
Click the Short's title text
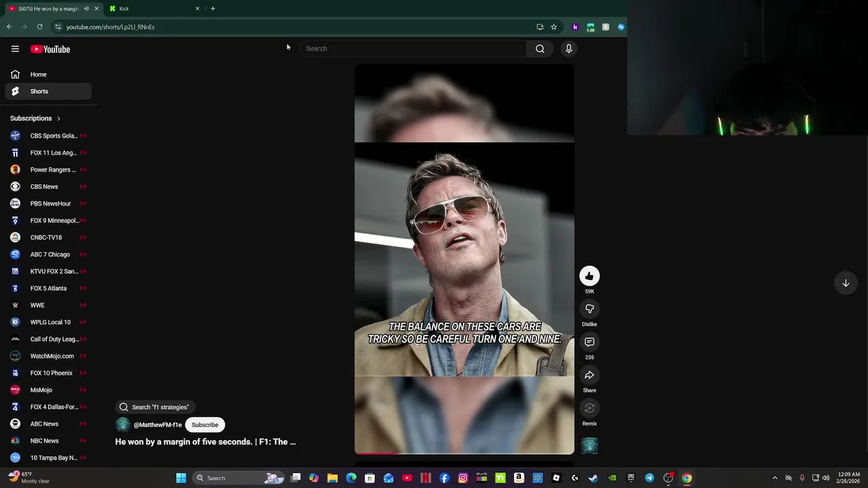coord(205,442)
